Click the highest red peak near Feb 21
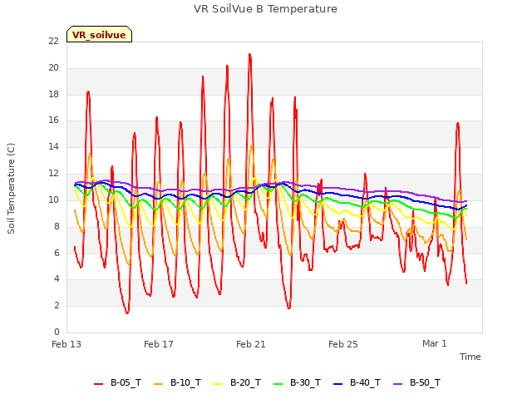 coord(249,54)
